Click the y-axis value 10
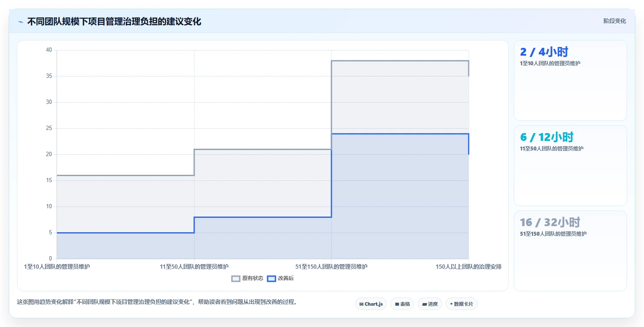The width and height of the screenshot is (644, 327). (49, 207)
